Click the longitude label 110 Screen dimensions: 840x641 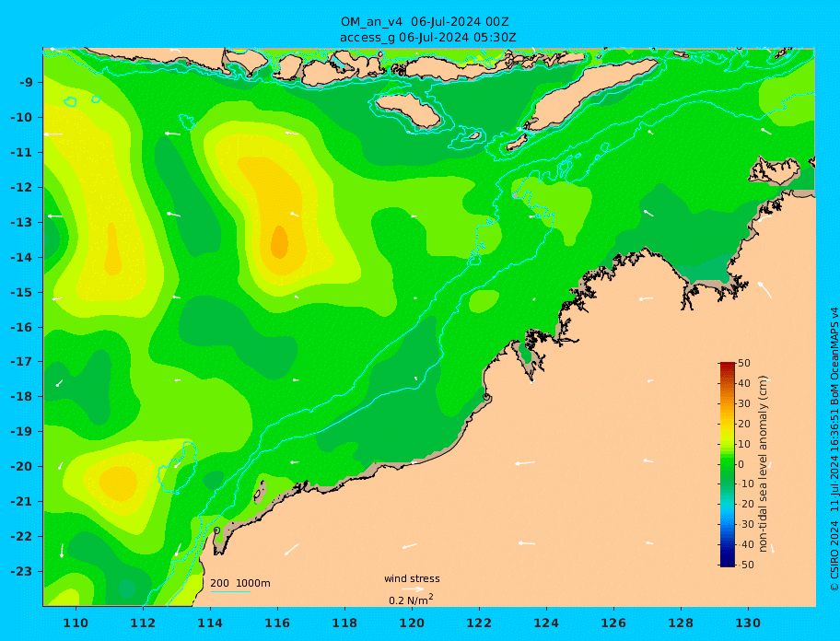pos(76,623)
